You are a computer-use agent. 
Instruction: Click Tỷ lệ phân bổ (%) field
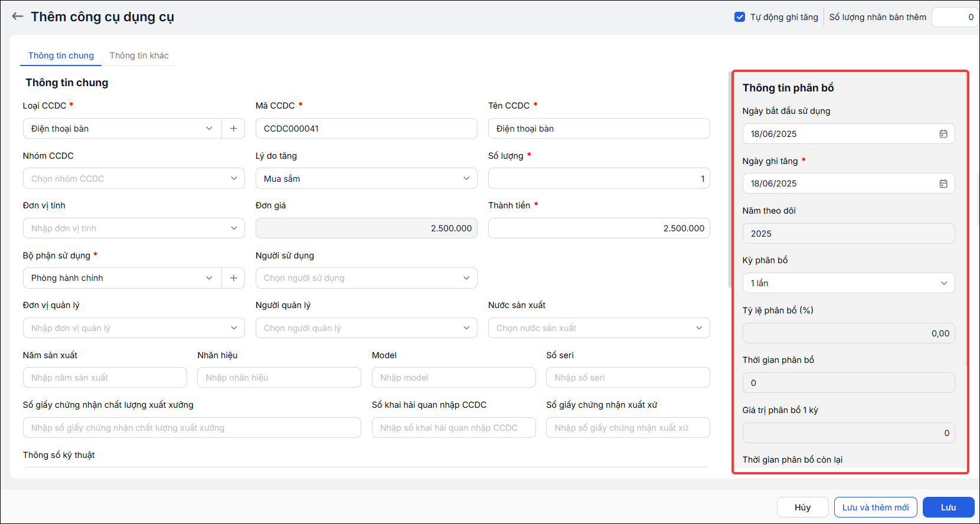coord(849,333)
